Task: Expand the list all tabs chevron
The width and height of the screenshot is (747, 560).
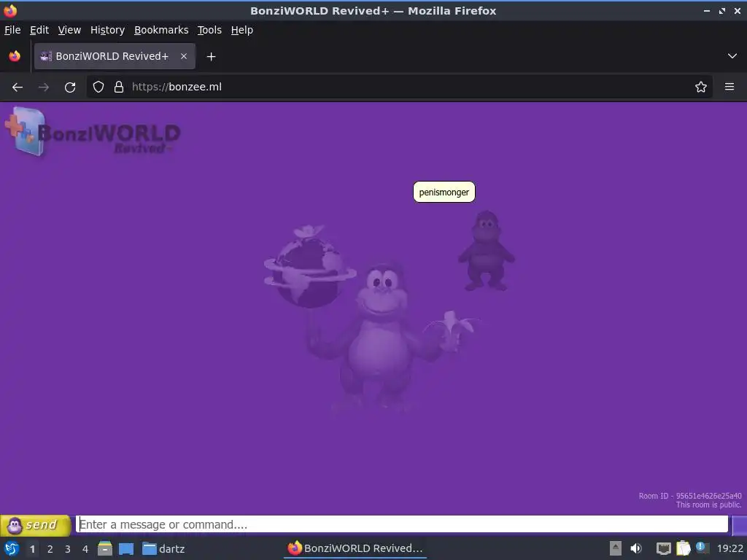Action: point(732,56)
